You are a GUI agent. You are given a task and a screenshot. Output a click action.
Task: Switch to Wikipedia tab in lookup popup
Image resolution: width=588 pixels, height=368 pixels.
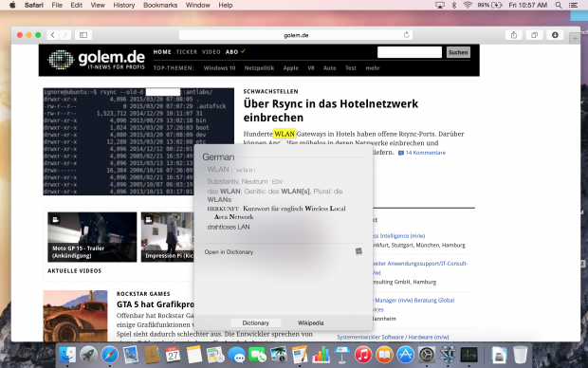[x=310, y=323]
